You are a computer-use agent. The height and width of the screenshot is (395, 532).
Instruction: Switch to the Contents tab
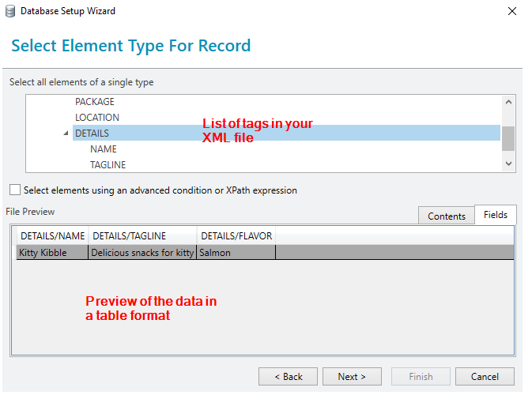446,216
